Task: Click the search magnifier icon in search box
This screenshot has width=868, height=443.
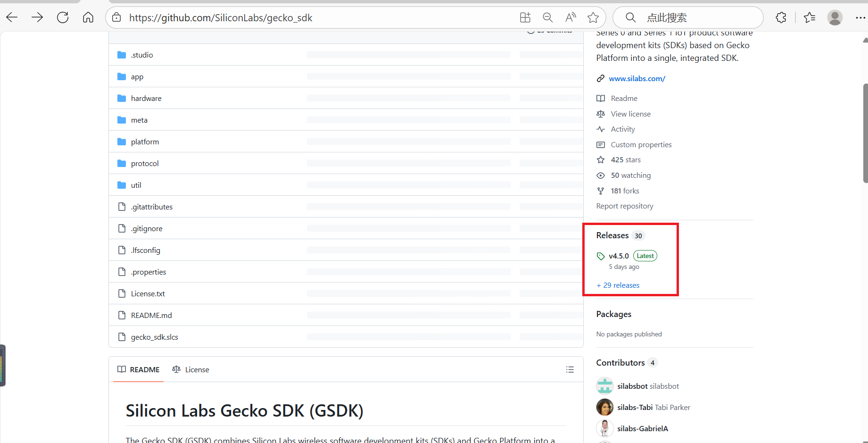Action: [x=630, y=18]
